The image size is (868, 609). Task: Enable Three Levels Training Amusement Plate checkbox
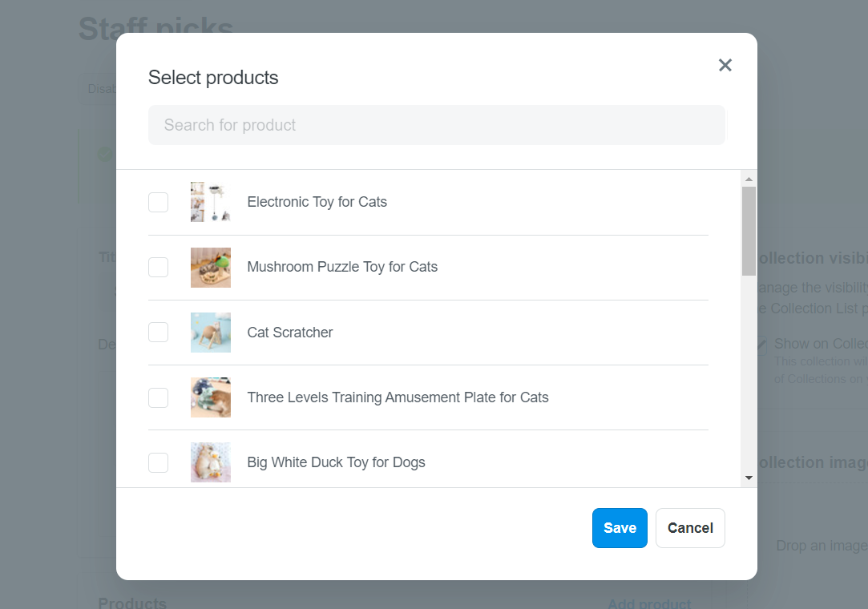pyautogui.click(x=159, y=397)
